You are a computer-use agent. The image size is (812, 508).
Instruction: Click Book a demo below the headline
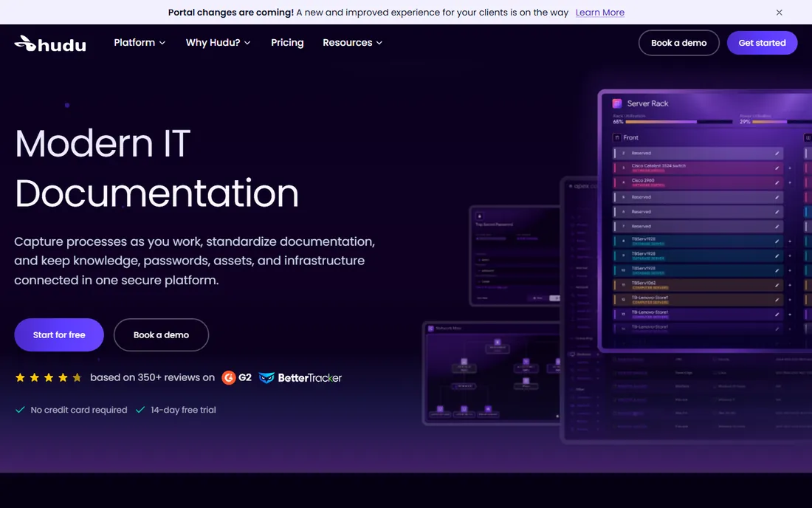point(161,335)
